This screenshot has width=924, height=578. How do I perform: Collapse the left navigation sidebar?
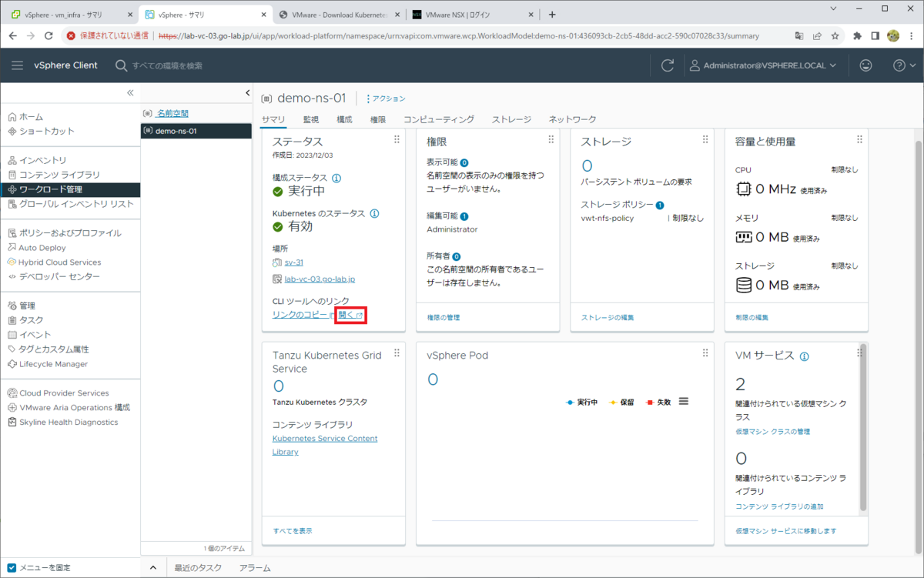tap(130, 92)
